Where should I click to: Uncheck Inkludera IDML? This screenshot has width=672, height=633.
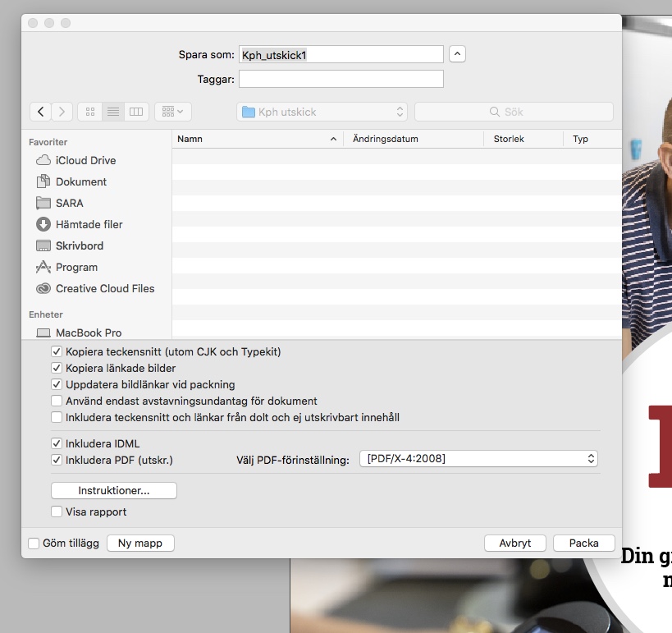(x=57, y=443)
